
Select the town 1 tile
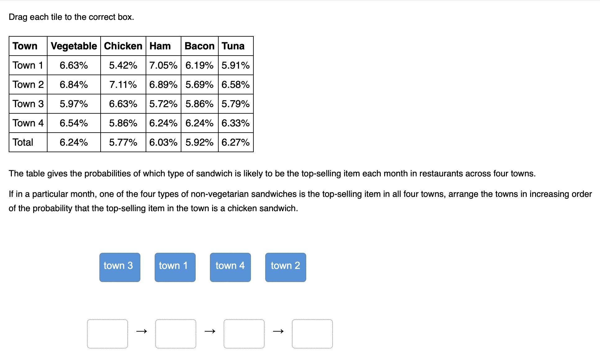(175, 267)
